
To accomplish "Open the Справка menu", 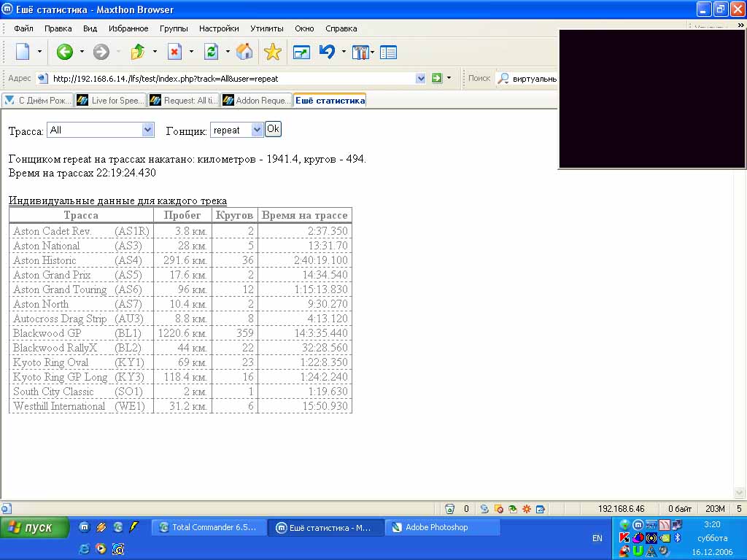I will pyautogui.click(x=341, y=28).
